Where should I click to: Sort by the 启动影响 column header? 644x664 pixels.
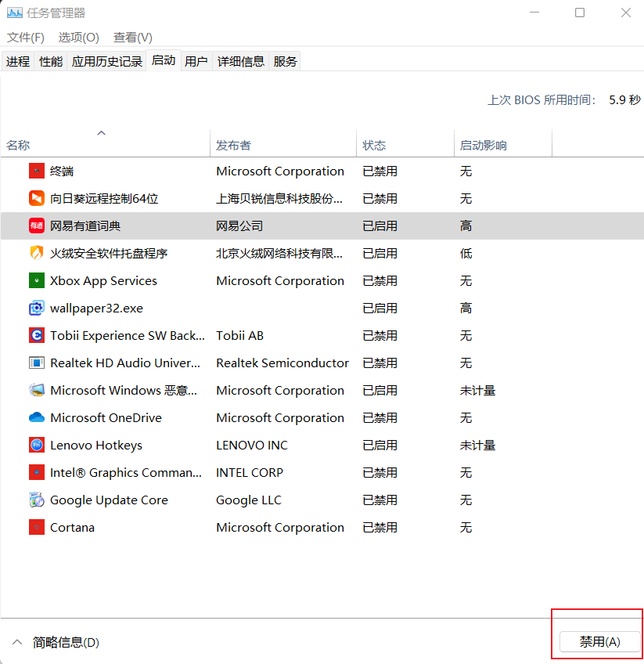(503, 143)
